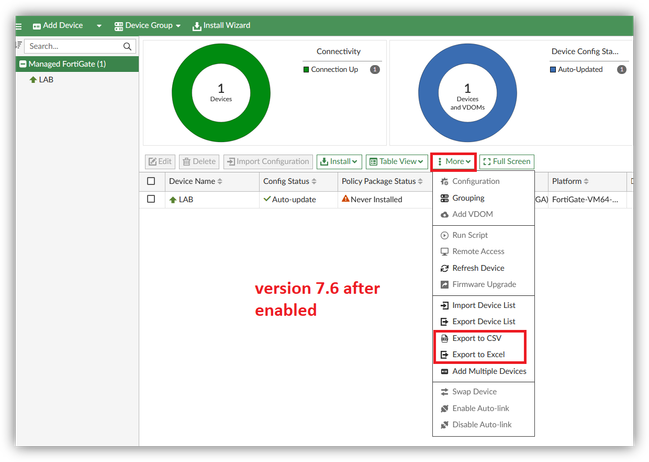This screenshot has width=649, height=462.
Task: Select Export Device List menu entry
Action: 483,322
